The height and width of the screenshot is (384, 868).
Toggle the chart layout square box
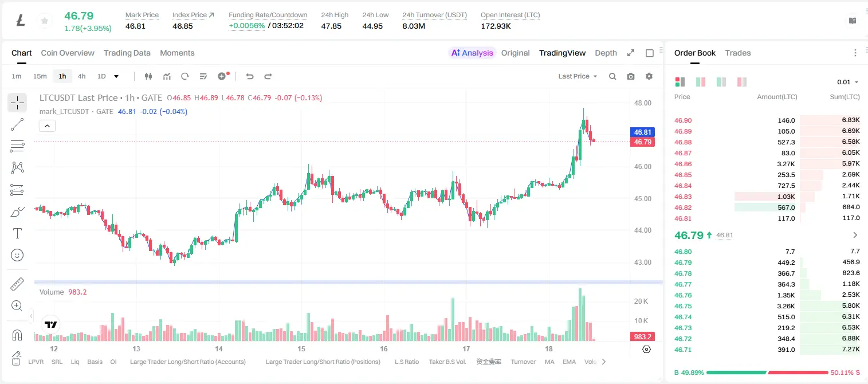coord(650,53)
